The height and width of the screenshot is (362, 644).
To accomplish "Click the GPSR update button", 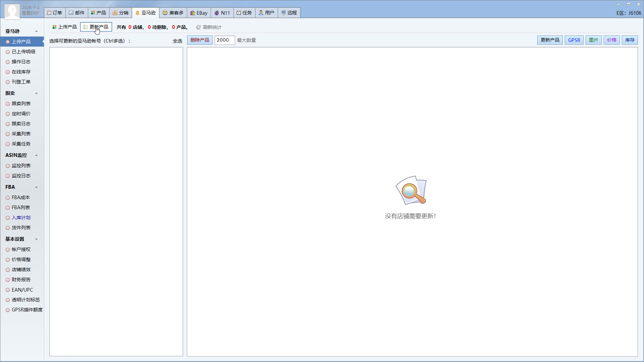I will click(x=574, y=40).
